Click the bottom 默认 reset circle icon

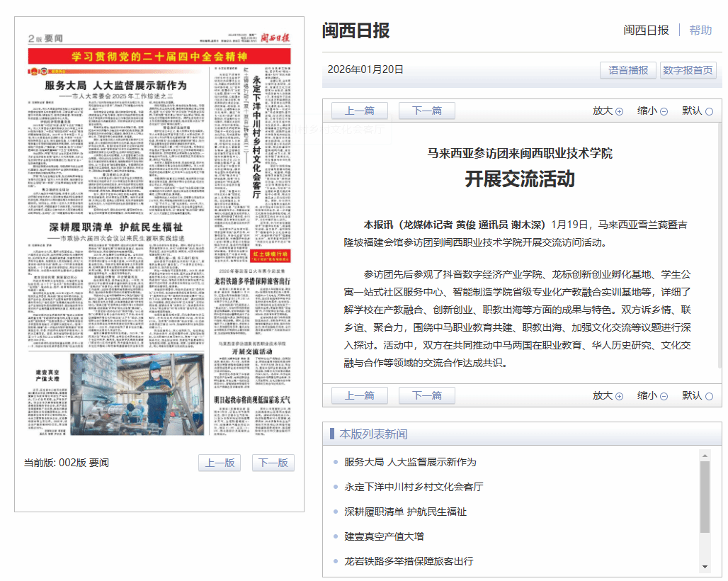point(709,396)
